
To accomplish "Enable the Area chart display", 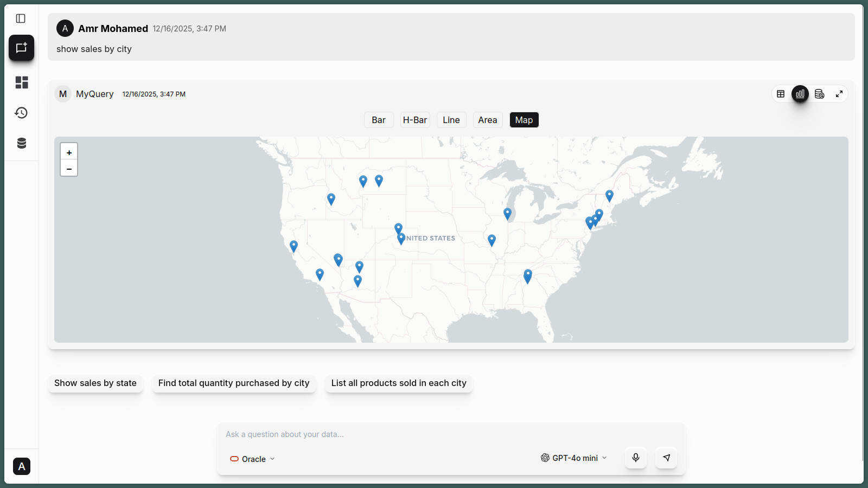I will [x=487, y=120].
